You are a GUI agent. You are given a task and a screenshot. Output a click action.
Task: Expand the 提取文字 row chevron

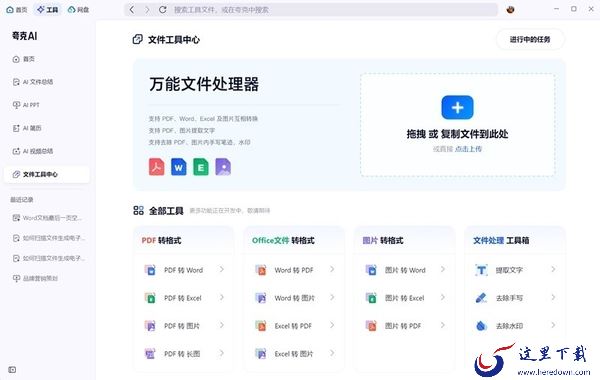pyautogui.click(x=553, y=270)
